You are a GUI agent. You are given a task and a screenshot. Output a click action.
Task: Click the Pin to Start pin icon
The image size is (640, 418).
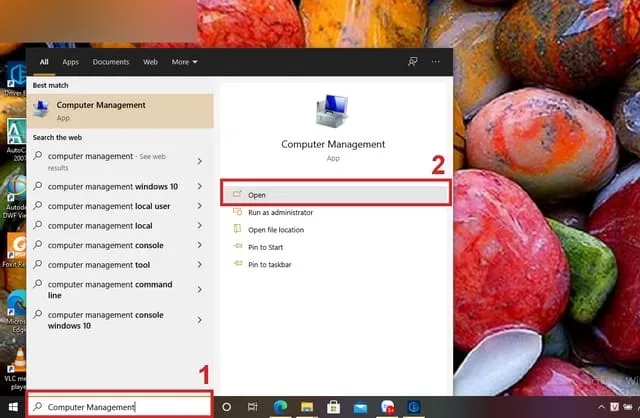pos(238,246)
